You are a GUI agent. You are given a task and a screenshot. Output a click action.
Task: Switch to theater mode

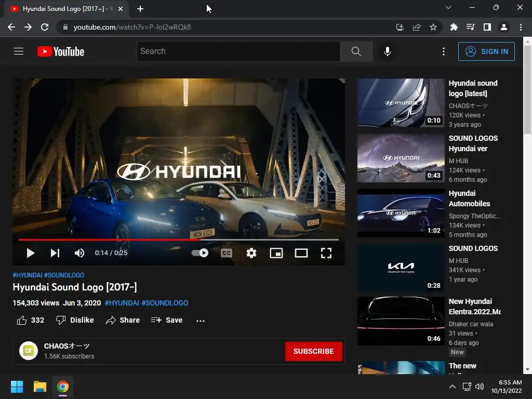tap(301, 253)
